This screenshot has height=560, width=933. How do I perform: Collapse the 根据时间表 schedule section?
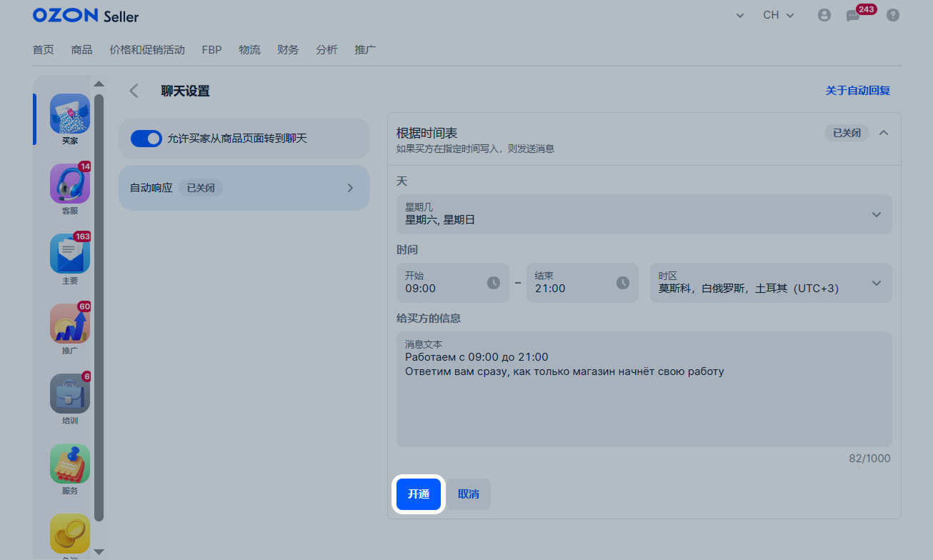click(x=884, y=133)
